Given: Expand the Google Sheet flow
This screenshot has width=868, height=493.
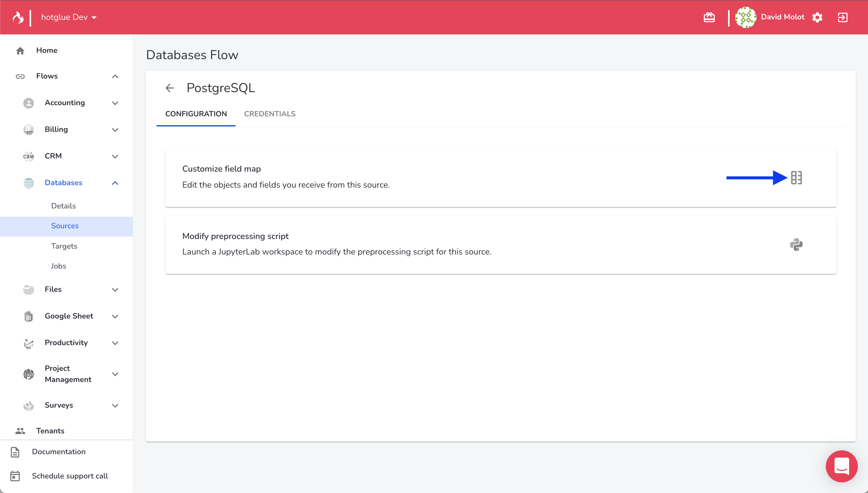Looking at the screenshot, I should tap(115, 316).
